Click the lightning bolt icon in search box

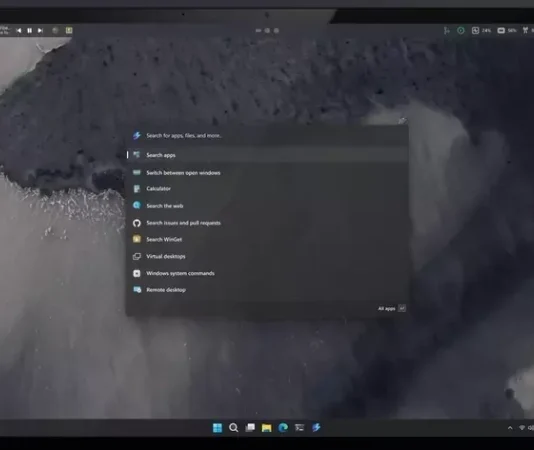click(x=137, y=136)
